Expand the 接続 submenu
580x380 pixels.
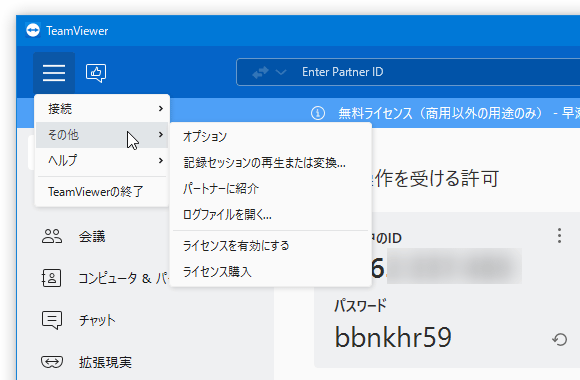coord(102,109)
